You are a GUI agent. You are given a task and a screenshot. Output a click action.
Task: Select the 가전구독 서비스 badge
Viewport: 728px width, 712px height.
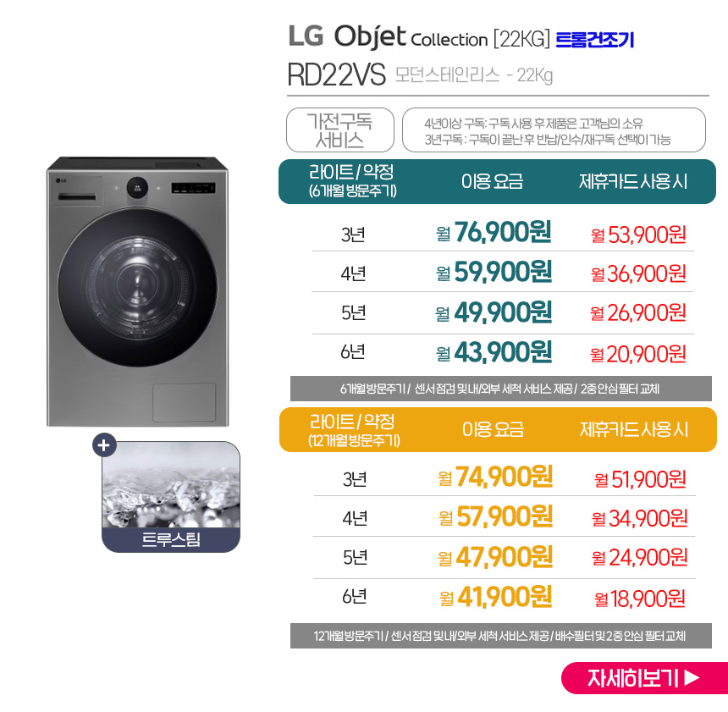[x=340, y=130]
